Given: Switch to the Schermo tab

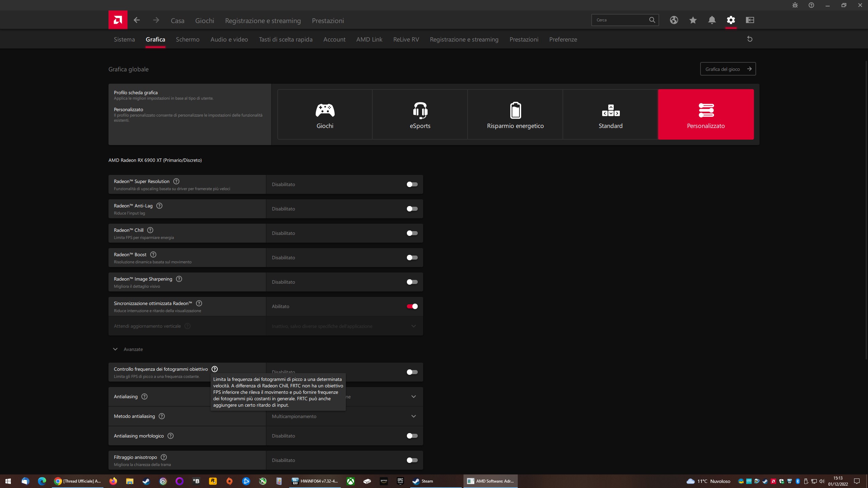Looking at the screenshot, I should pyautogui.click(x=188, y=39).
